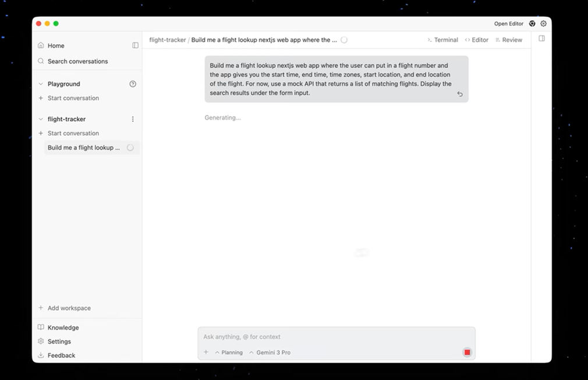This screenshot has width=588, height=380.
Task: Click the Playground help question mark icon
Action: point(133,84)
